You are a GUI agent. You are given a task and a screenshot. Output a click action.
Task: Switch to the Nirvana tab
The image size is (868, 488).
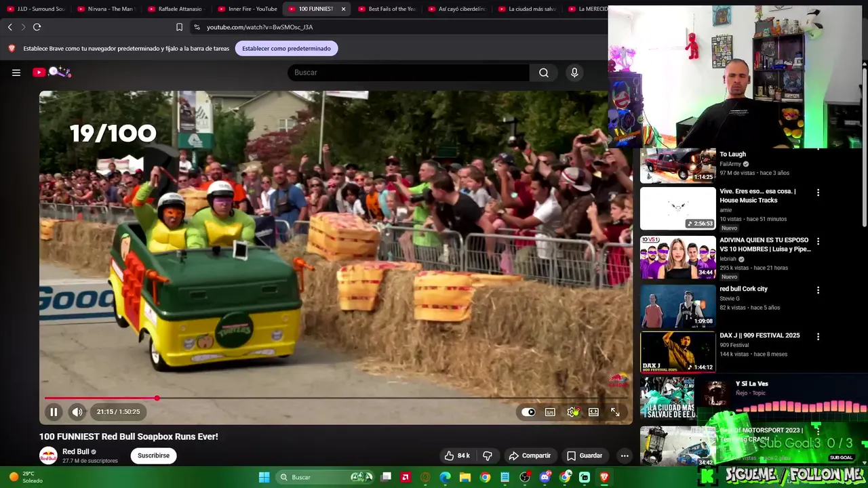106,9
